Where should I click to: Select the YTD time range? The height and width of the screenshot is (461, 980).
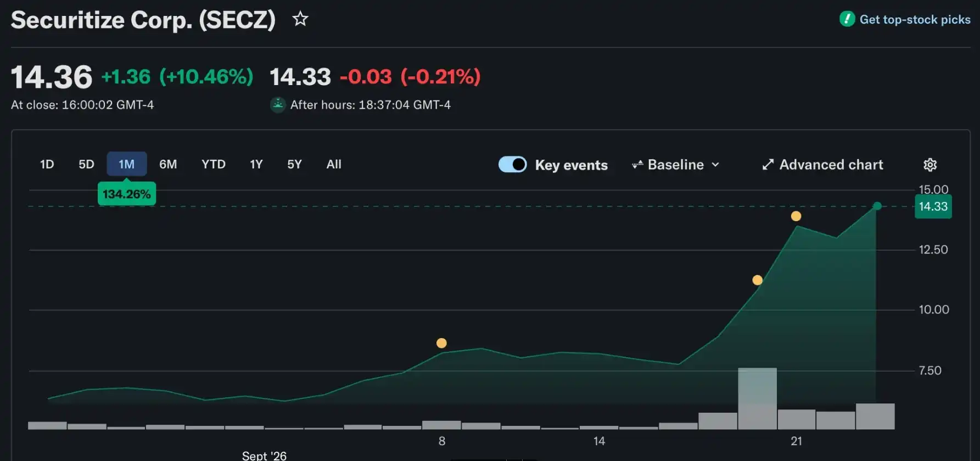[214, 164]
